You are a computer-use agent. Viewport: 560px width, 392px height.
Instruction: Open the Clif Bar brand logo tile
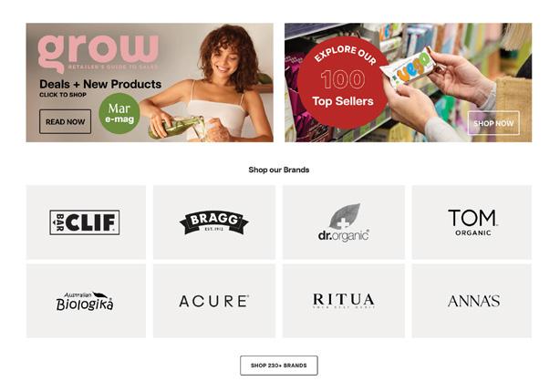[x=86, y=222]
